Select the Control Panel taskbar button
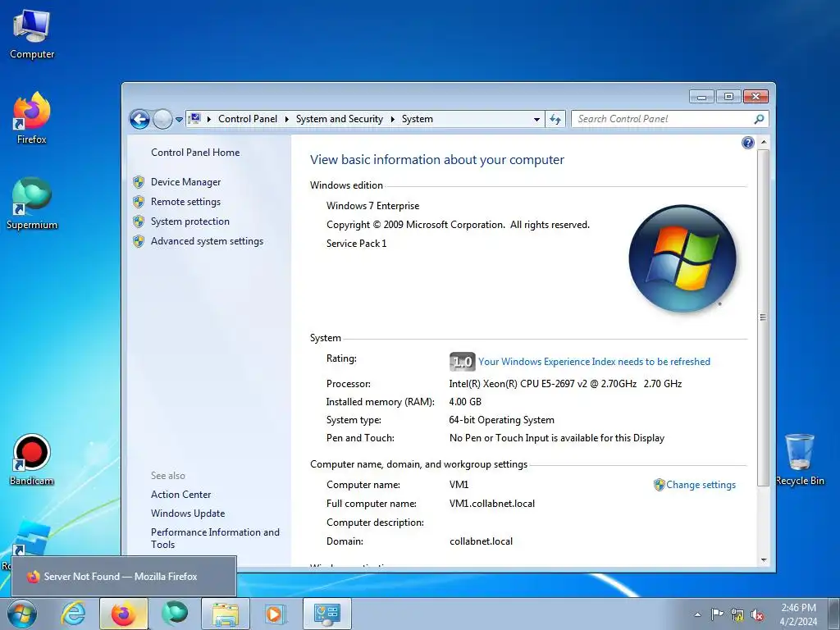840x630 pixels. (327, 614)
